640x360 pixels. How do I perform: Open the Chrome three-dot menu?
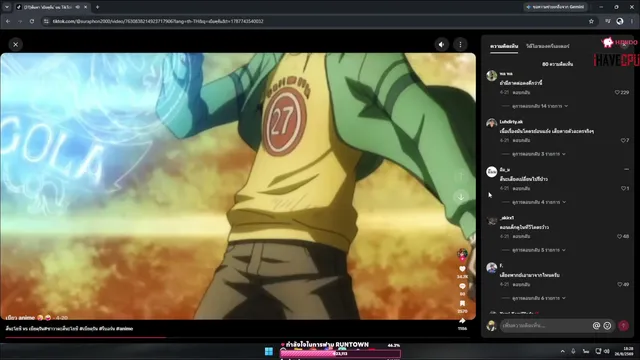point(631,21)
